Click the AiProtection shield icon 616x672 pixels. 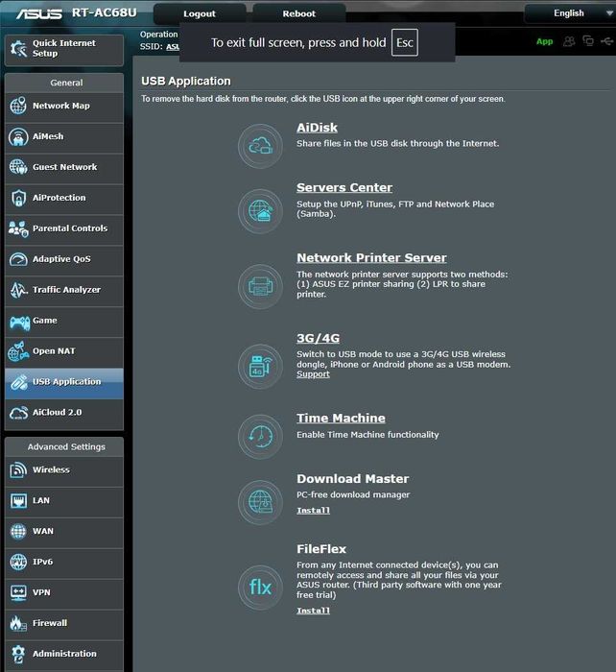tap(18, 198)
